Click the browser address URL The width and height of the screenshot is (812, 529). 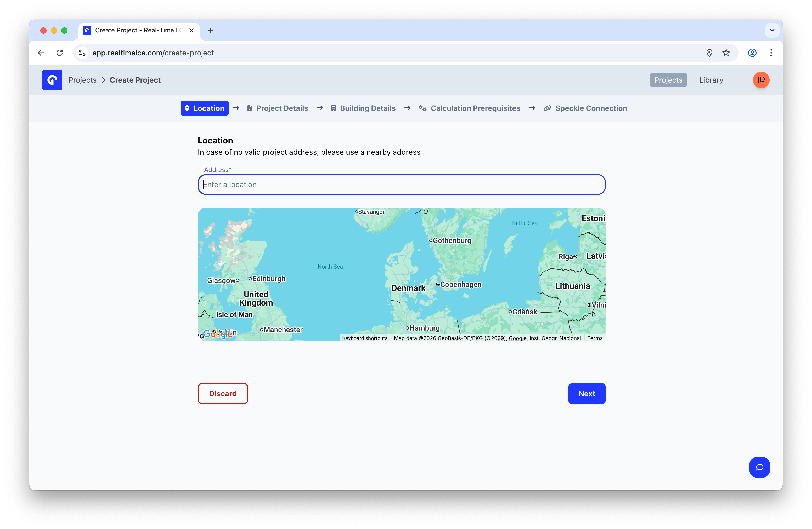click(x=153, y=53)
